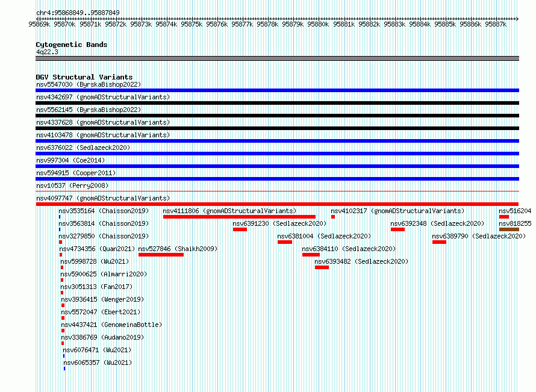Select the gray 4q22.3 cytogenetic band bar

pyautogui.click(x=277, y=58)
